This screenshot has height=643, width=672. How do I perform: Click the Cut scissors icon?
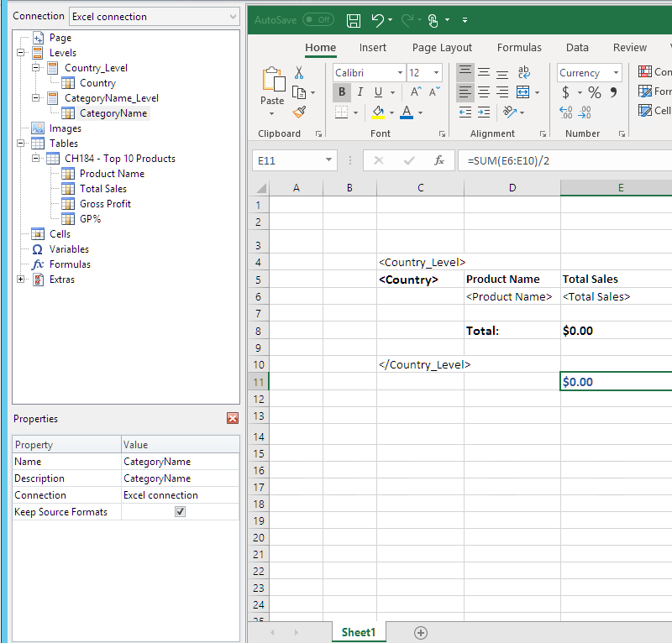(299, 74)
